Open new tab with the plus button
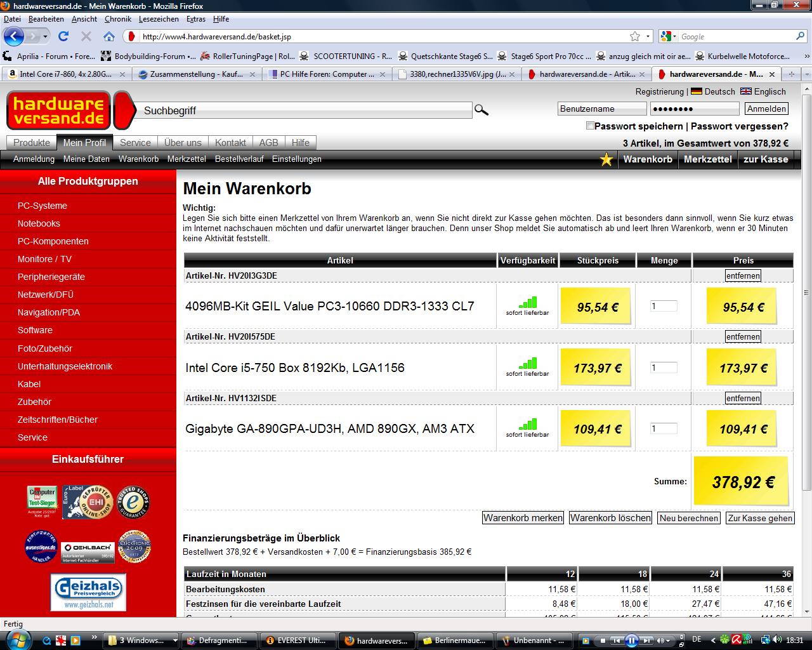 point(791,74)
